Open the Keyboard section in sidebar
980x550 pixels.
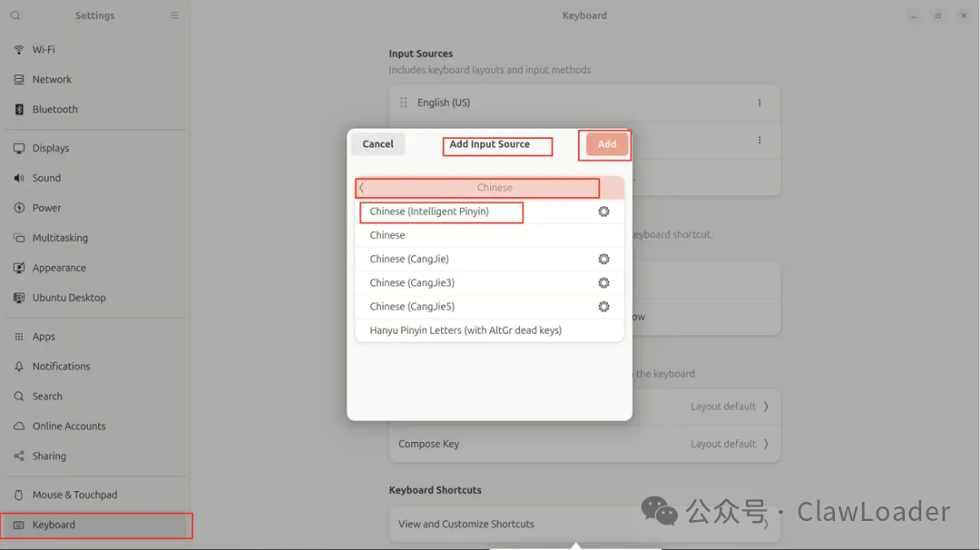95,525
